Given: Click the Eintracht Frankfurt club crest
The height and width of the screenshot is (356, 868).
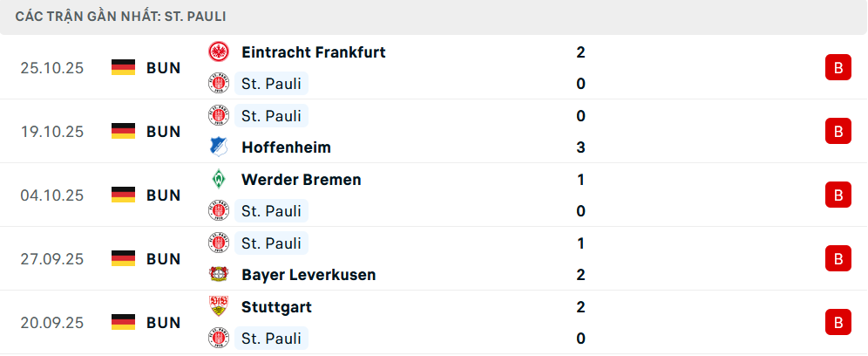Looking at the screenshot, I should 218,52.
